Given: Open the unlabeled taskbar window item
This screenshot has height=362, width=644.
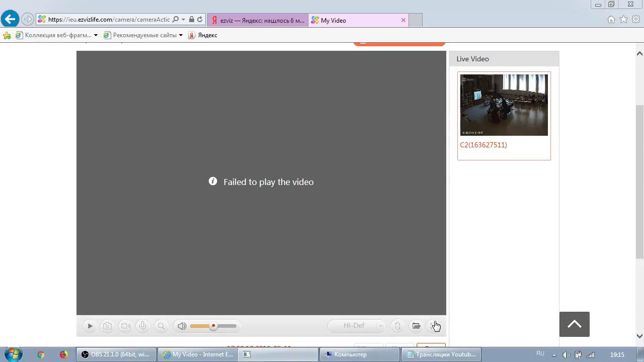Looking at the screenshot, I should tap(278, 354).
